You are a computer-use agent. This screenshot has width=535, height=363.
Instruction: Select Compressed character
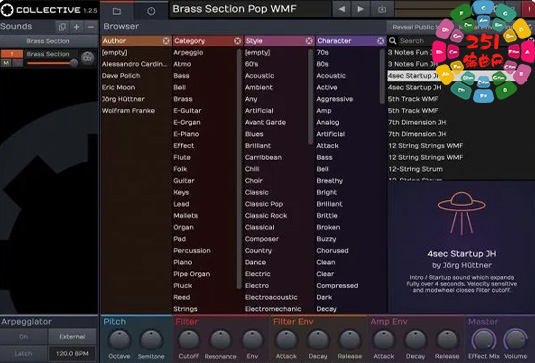click(x=337, y=286)
